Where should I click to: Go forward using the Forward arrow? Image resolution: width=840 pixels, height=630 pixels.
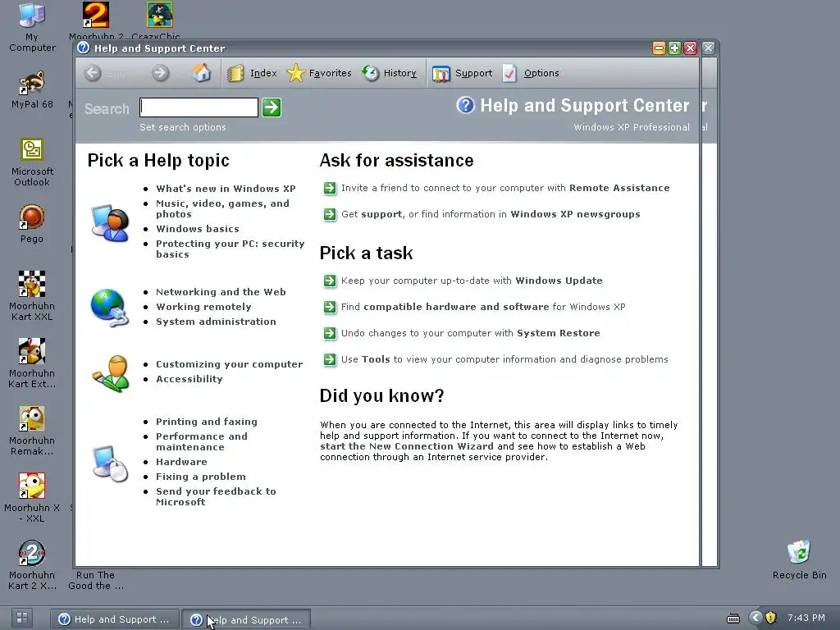click(x=160, y=73)
